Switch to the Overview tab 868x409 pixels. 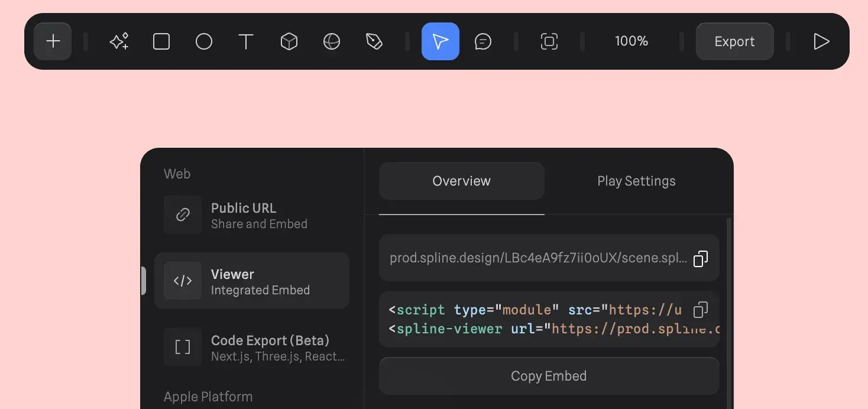point(461,181)
